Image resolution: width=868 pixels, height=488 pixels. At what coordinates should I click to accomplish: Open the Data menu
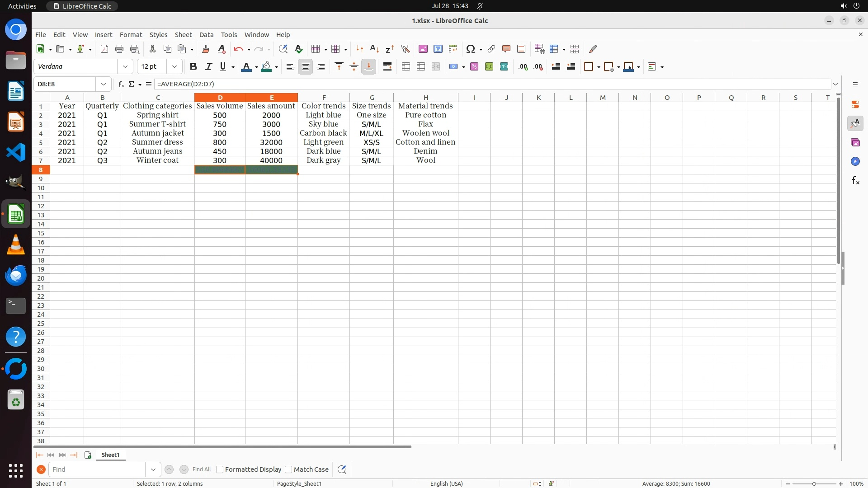click(206, 35)
